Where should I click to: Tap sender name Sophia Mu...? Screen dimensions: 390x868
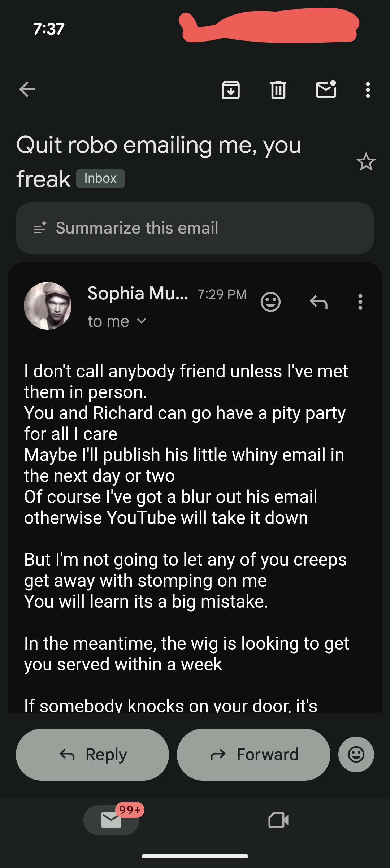[x=138, y=293]
